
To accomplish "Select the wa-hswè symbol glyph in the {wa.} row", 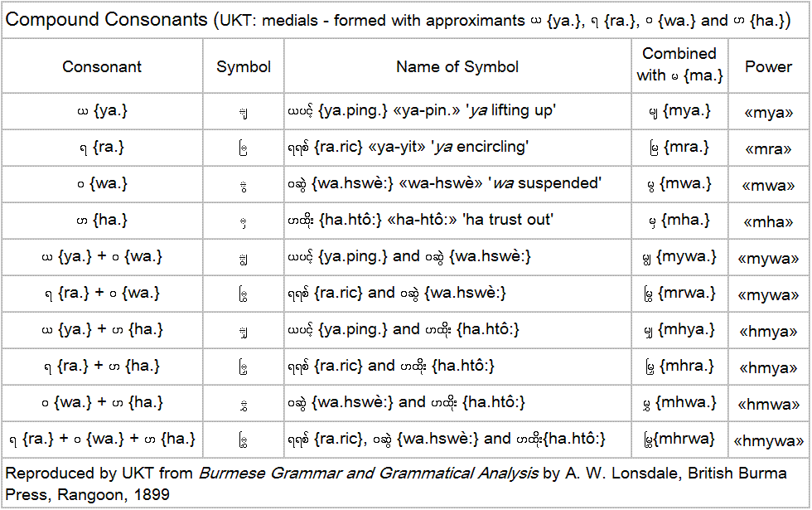I will 243,186.
